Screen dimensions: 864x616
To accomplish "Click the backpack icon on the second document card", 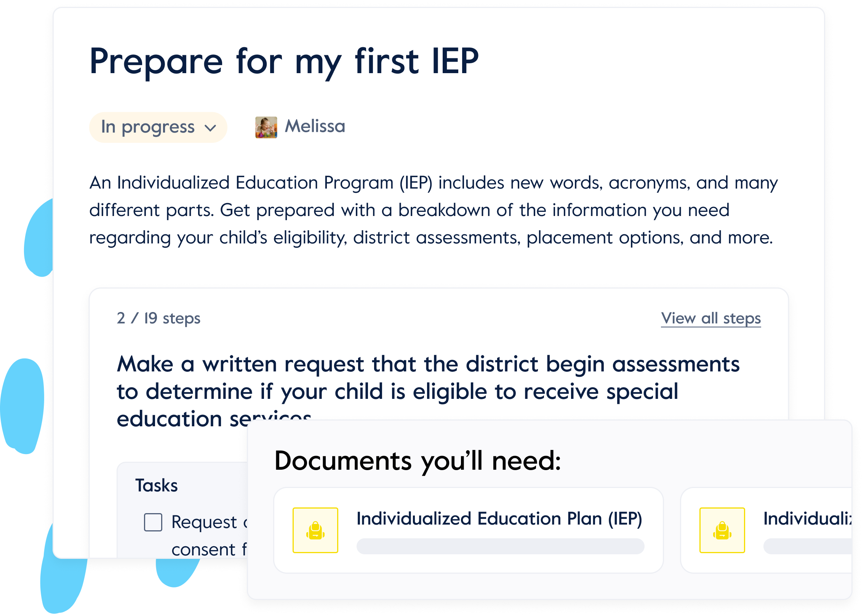I will (x=722, y=530).
